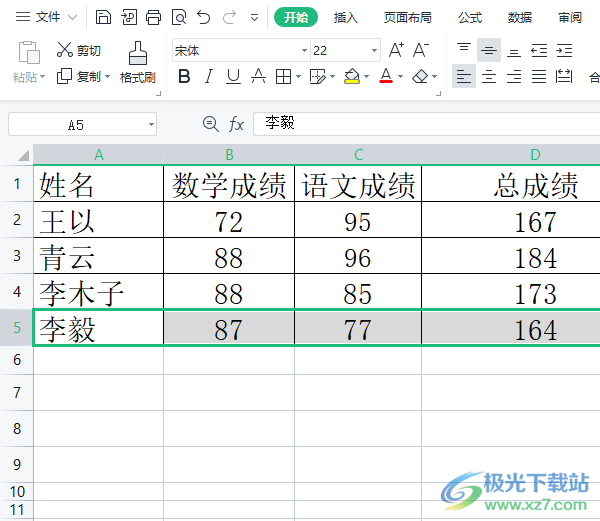Toggle Align left

tap(464, 77)
